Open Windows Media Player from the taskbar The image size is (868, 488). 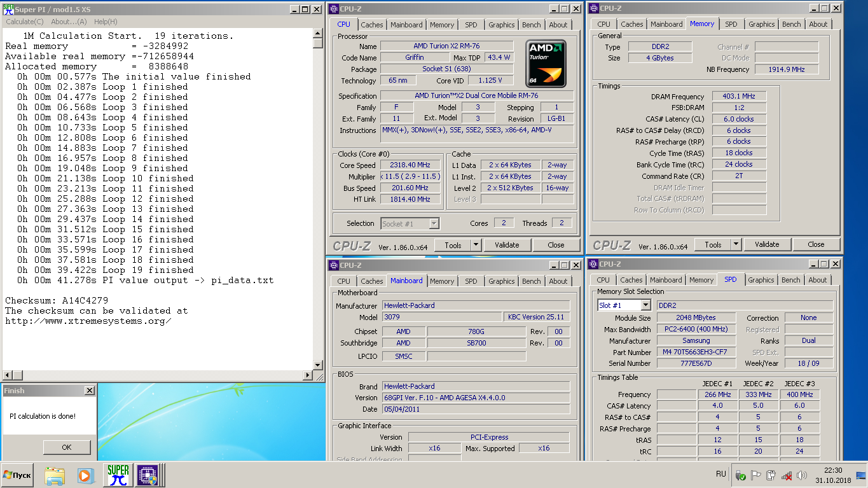tap(85, 475)
